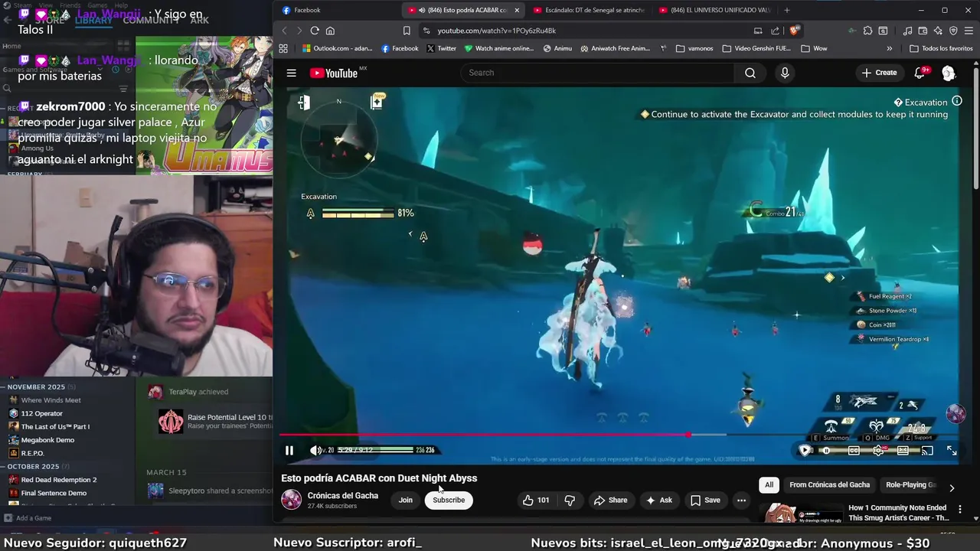Image resolution: width=980 pixels, height=551 pixels.
Task: Open YouTube notifications bell
Action: (x=921, y=73)
